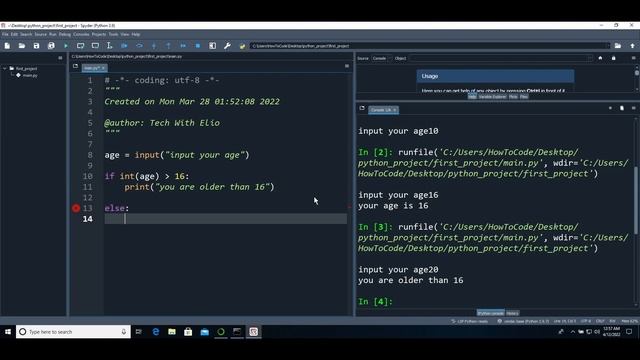
Task: Open the Consoles menu
Action: tap(81, 34)
